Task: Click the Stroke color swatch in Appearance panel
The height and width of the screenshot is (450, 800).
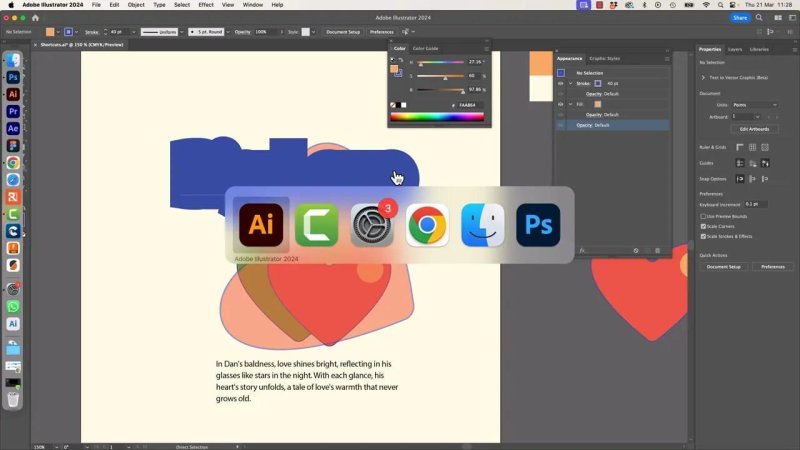Action: click(x=598, y=83)
